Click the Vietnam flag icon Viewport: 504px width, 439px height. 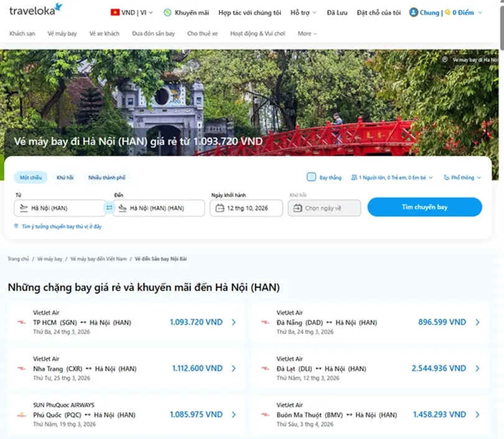click(115, 12)
